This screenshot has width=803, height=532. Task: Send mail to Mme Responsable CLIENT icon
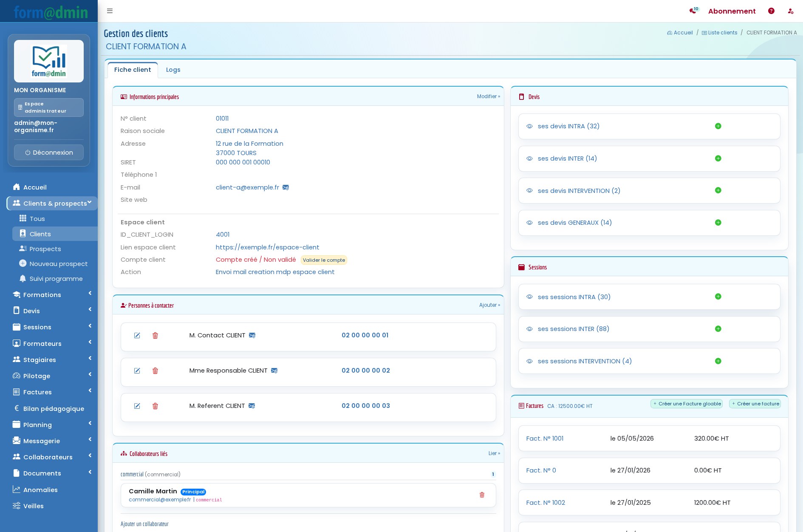click(274, 371)
